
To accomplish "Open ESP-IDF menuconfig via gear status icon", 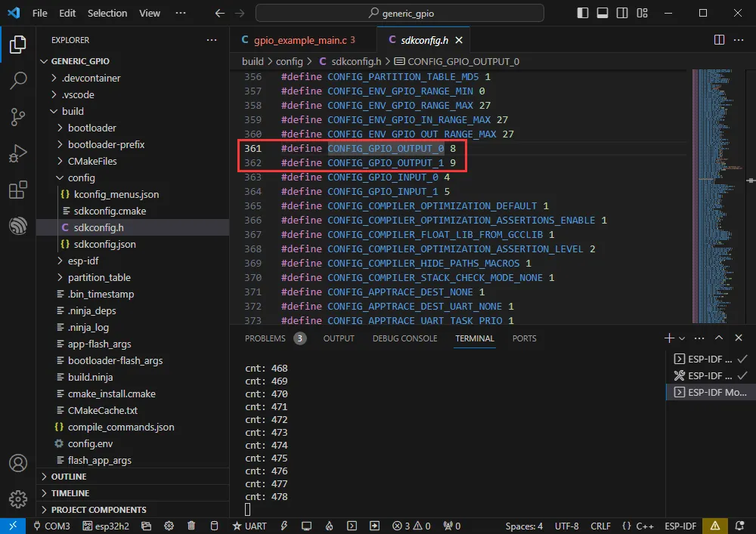I will coord(168,525).
